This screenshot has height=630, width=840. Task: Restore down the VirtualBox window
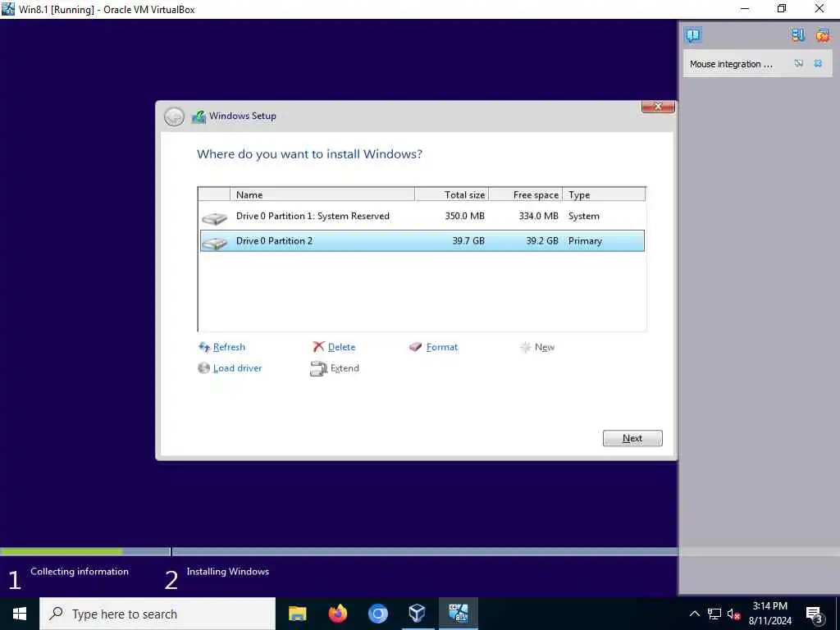(x=782, y=8)
